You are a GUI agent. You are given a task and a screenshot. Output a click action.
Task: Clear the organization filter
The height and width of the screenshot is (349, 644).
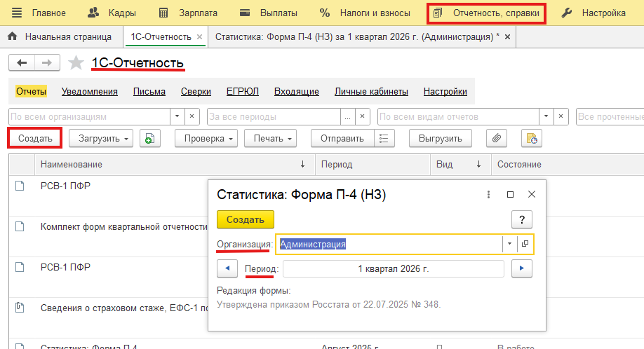pos(192,117)
